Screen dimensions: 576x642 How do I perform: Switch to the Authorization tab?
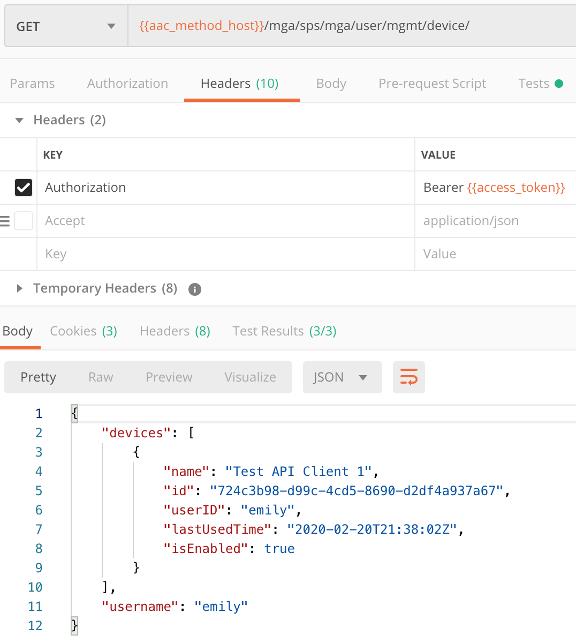[127, 84]
